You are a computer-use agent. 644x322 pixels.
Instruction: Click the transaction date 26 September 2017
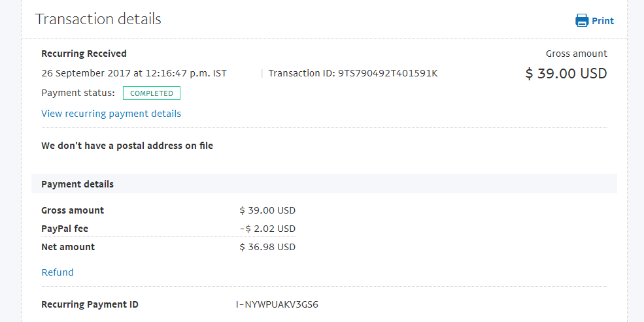tap(86, 73)
